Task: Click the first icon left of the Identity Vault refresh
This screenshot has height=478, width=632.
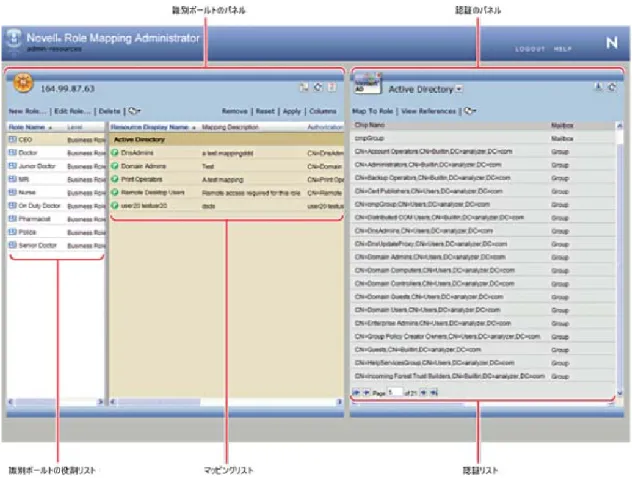Action: click(304, 87)
